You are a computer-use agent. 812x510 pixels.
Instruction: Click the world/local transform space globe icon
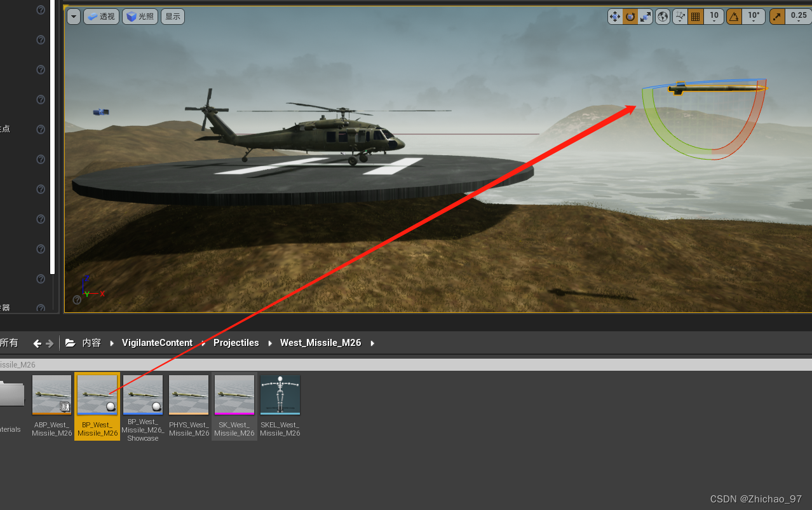[x=662, y=16]
